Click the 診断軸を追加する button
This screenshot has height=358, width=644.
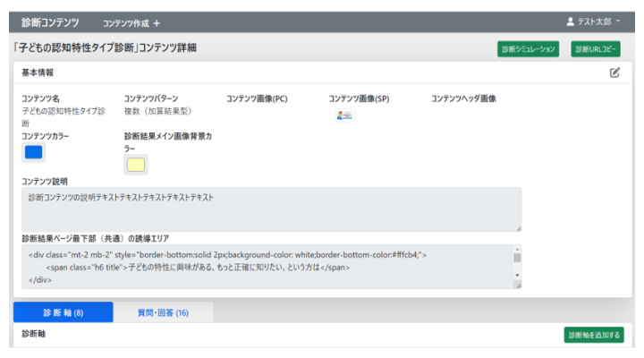click(x=594, y=335)
